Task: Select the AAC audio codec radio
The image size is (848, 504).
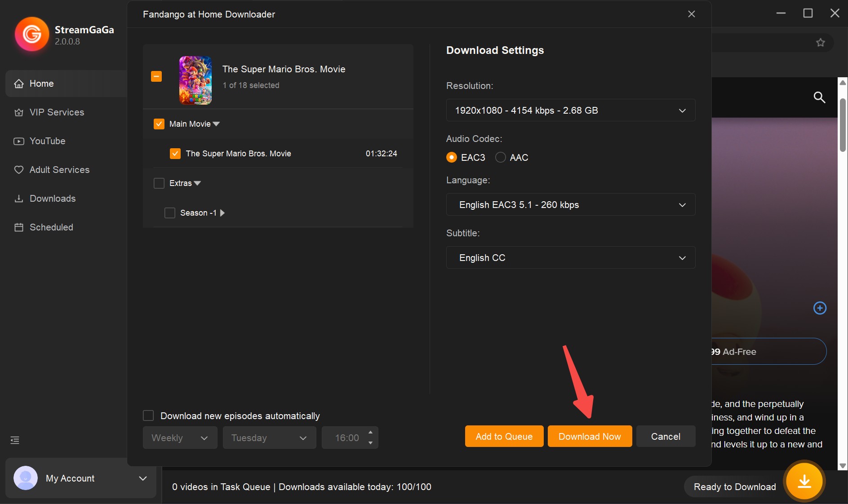Action: coord(500,158)
